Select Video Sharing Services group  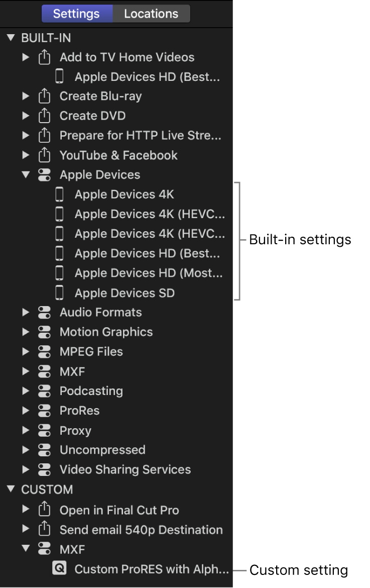tap(125, 469)
